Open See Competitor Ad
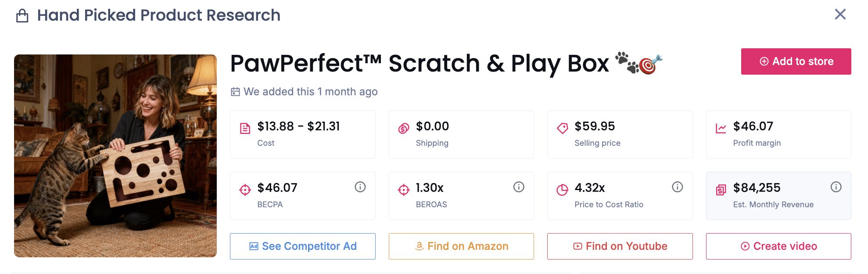Viewport: 868px width, 274px height. point(302,246)
